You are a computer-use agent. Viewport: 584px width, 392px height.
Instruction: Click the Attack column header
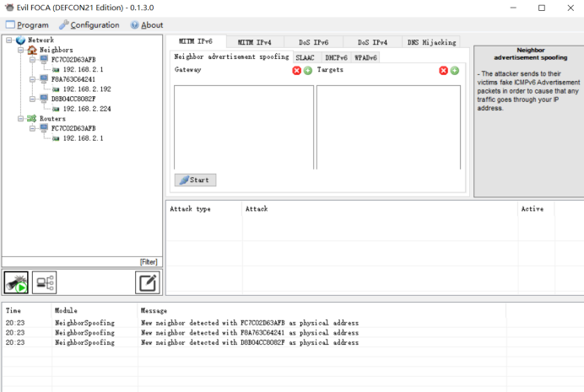coord(380,209)
